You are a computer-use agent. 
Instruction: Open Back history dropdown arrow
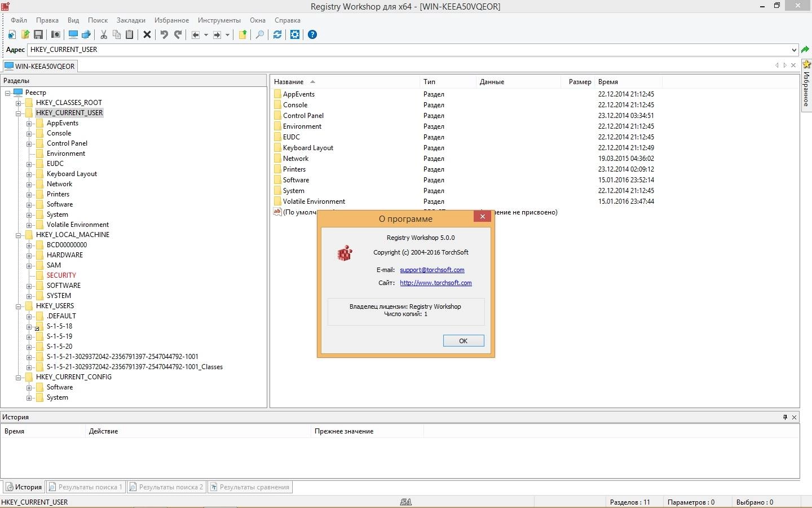206,35
